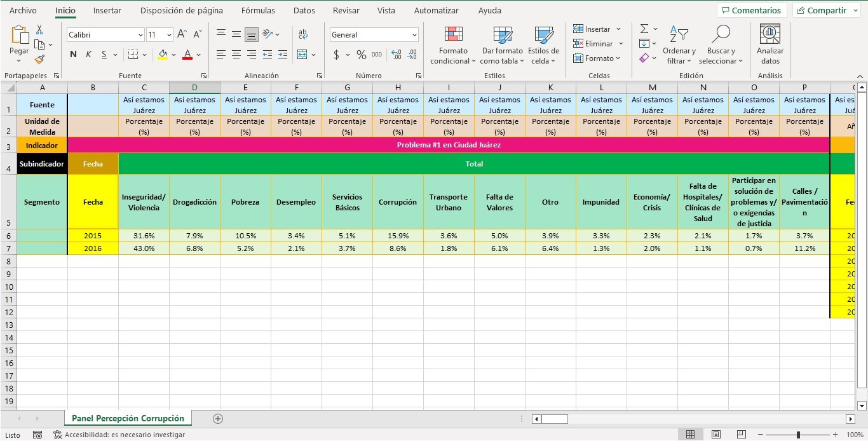Decrease font size with the smaller A icon

(x=197, y=34)
